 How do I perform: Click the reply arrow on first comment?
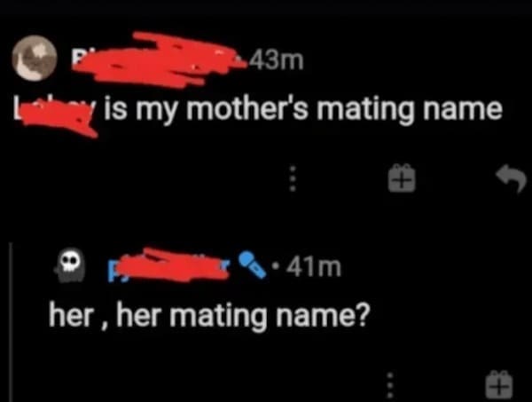coord(511,177)
